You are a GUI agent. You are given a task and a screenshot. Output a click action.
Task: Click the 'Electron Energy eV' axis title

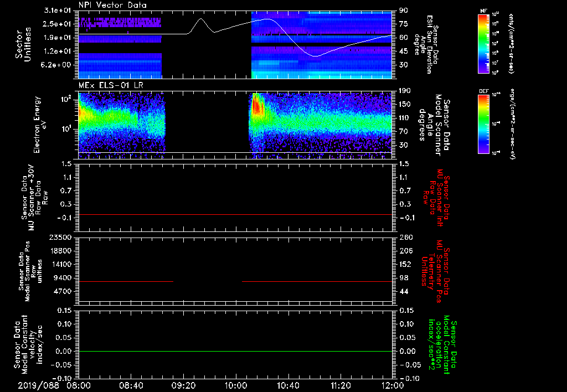[x=40, y=125]
